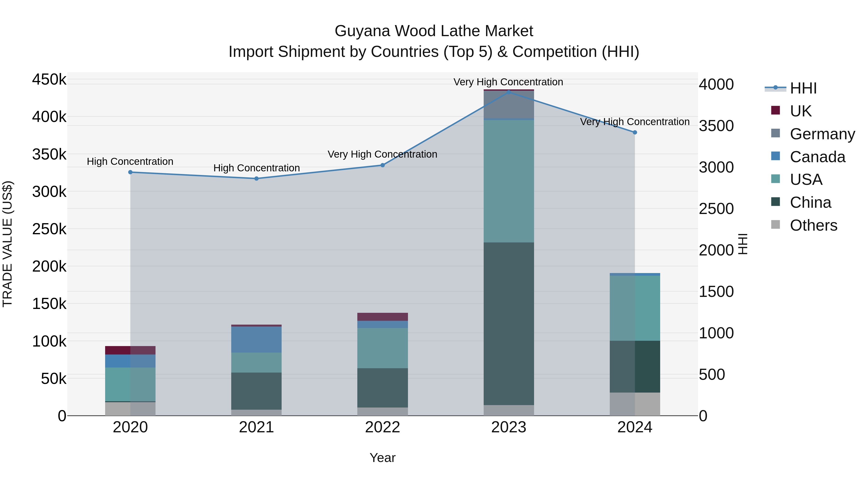Select the Germany bar segment in 2023
This screenshot has height=488, width=868.
(509, 104)
